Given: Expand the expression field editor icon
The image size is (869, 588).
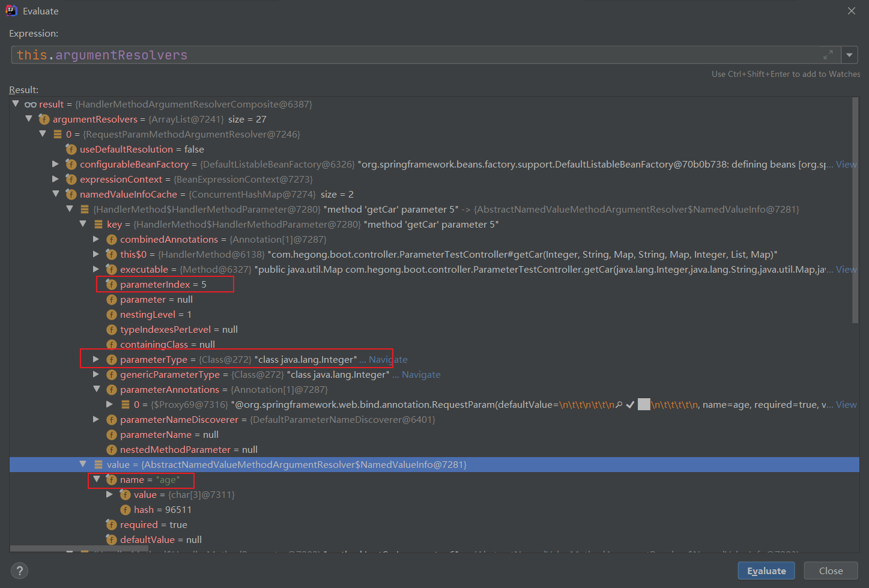Looking at the screenshot, I should (828, 55).
